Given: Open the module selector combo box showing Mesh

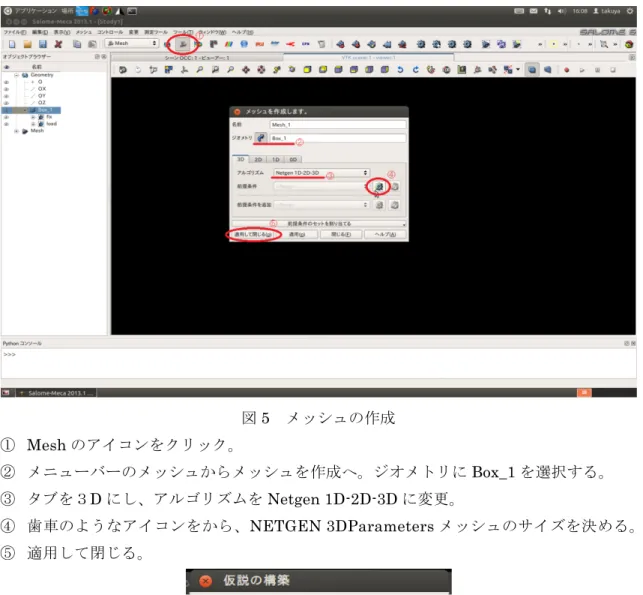Looking at the screenshot, I should (x=131, y=43).
